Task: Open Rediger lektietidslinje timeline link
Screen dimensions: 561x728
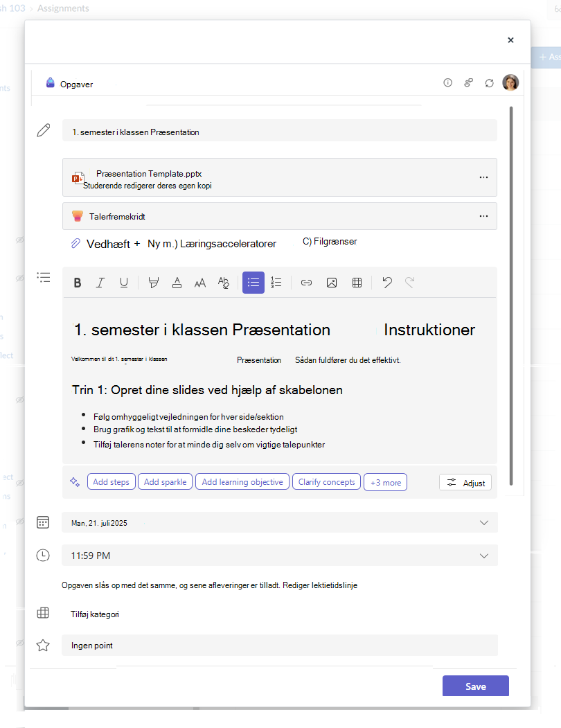Action: click(x=320, y=585)
